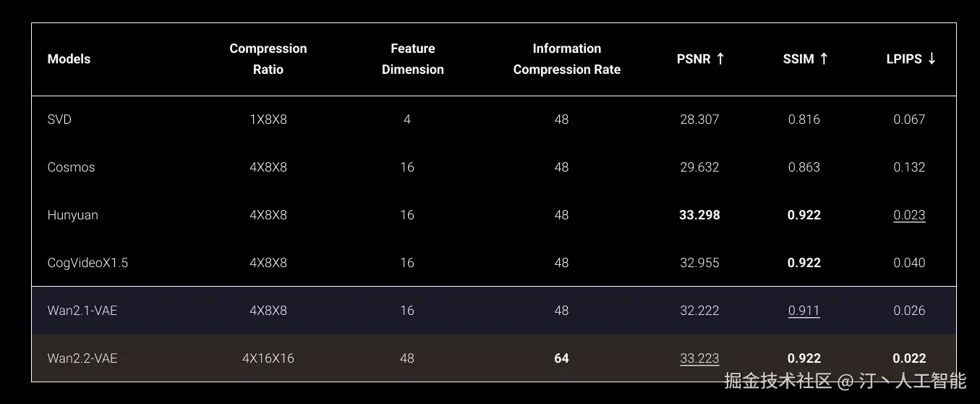Select the Wan2.1-VAE model name

tap(82, 311)
